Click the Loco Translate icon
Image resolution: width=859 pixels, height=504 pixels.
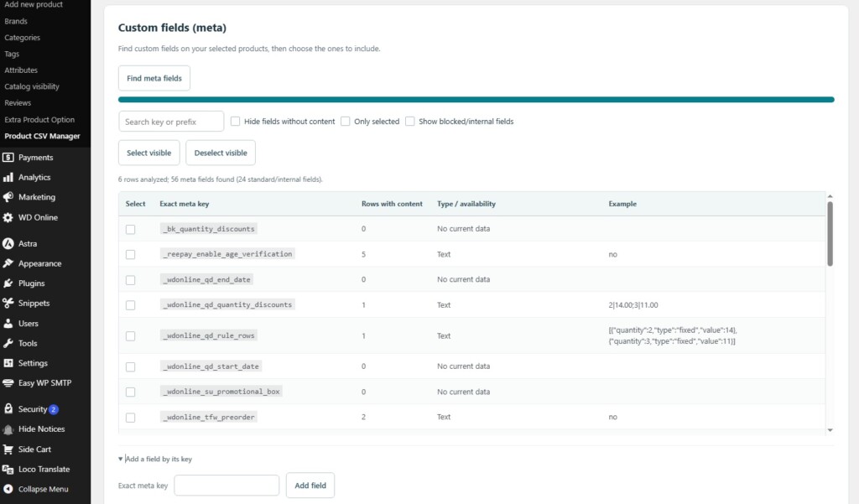click(x=8, y=470)
